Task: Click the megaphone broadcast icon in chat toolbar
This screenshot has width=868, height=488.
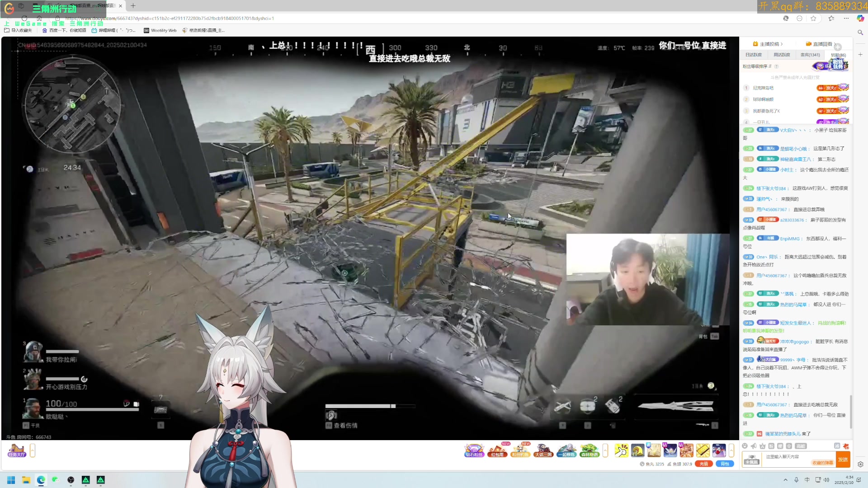Action: [754, 446]
